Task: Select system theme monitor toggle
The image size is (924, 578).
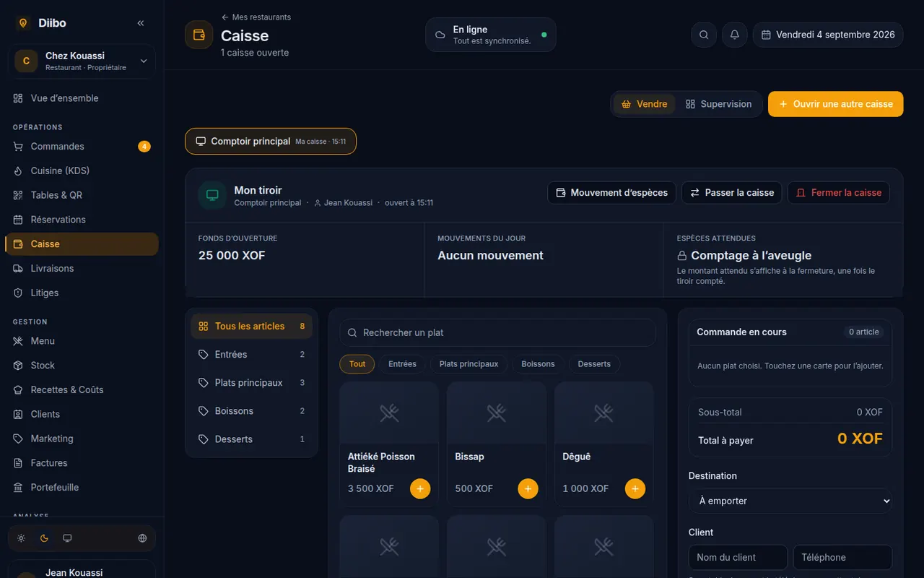Action: pyautogui.click(x=67, y=538)
